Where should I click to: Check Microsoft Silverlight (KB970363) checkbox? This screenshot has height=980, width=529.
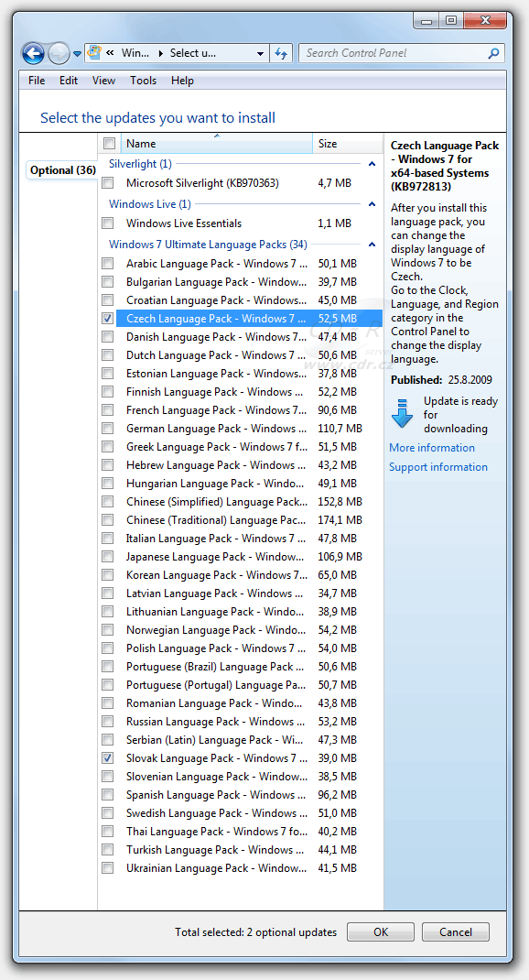108,183
